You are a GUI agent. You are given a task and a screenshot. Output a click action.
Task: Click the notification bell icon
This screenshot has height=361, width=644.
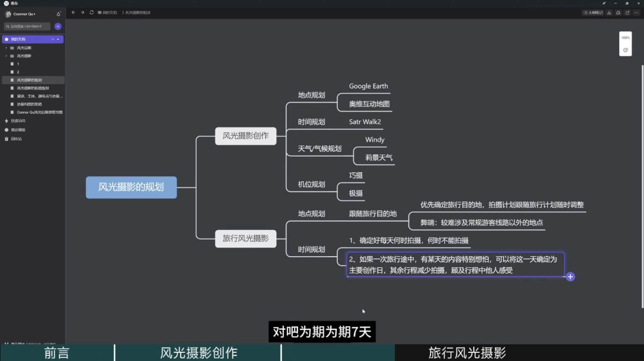[x=58, y=14]
